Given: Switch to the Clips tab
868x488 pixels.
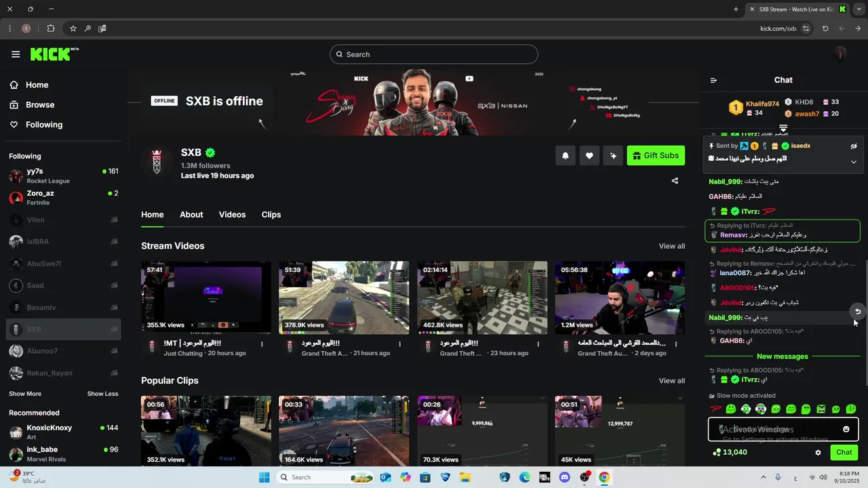Looking at the screenshot, I should point(271,214).
